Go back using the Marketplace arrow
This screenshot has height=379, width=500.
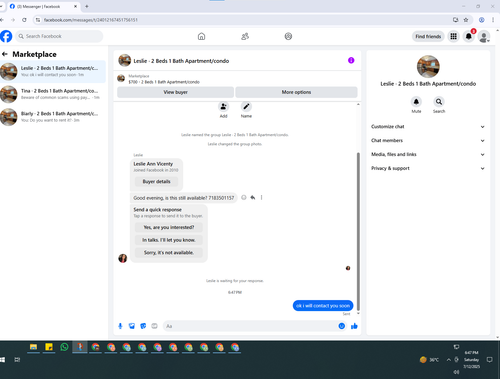[x=5, y=54]
